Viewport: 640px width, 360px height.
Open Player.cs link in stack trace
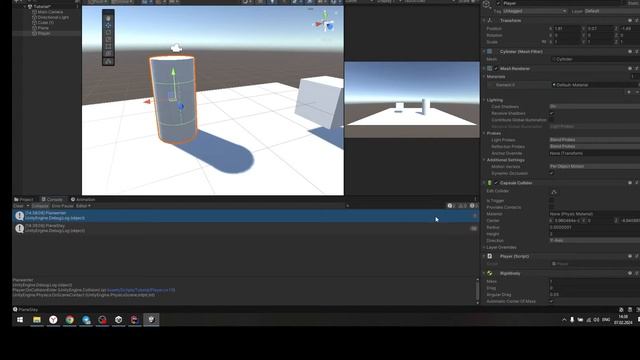pyautogui.click(x=141, y=290)
